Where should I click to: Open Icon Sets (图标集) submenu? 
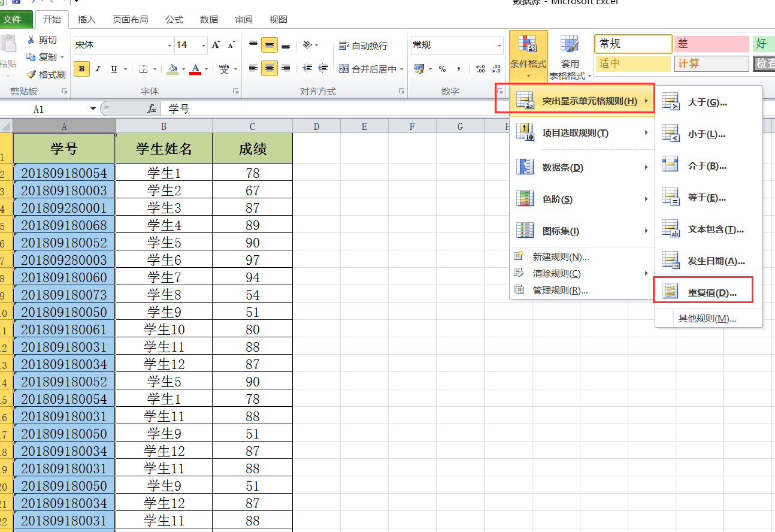point(582,231)
